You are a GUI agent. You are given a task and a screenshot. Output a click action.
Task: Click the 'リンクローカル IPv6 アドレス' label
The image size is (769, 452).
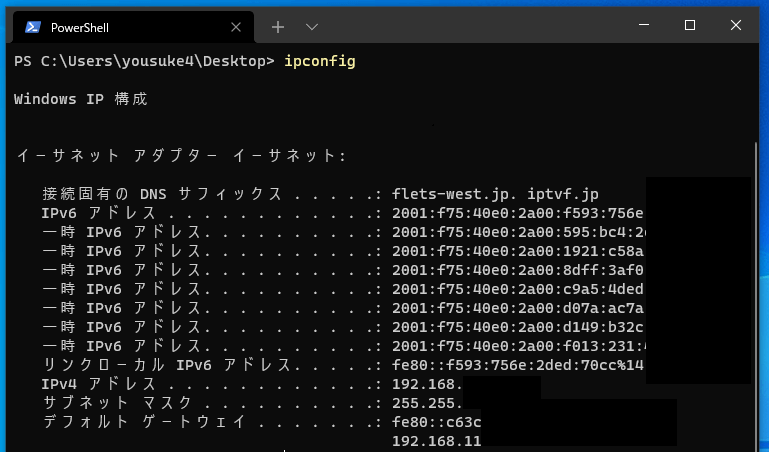click(167, 365)
